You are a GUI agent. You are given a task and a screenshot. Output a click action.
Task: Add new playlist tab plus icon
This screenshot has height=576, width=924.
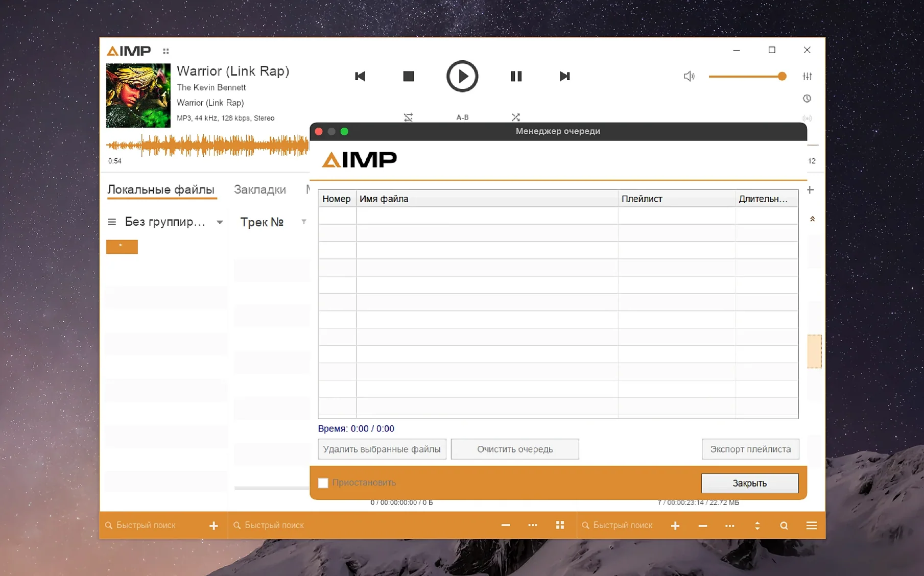[x=810, y=190]
